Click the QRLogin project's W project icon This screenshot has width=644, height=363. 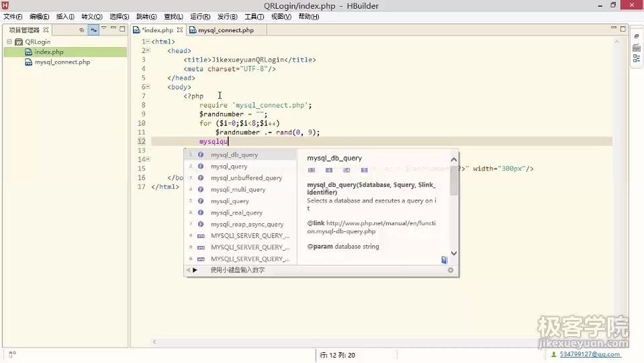tap(18, 42)
